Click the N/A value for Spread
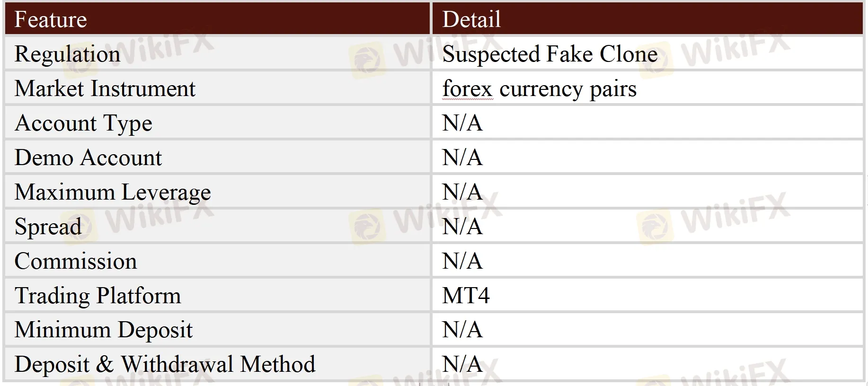 tap(462, 227)
